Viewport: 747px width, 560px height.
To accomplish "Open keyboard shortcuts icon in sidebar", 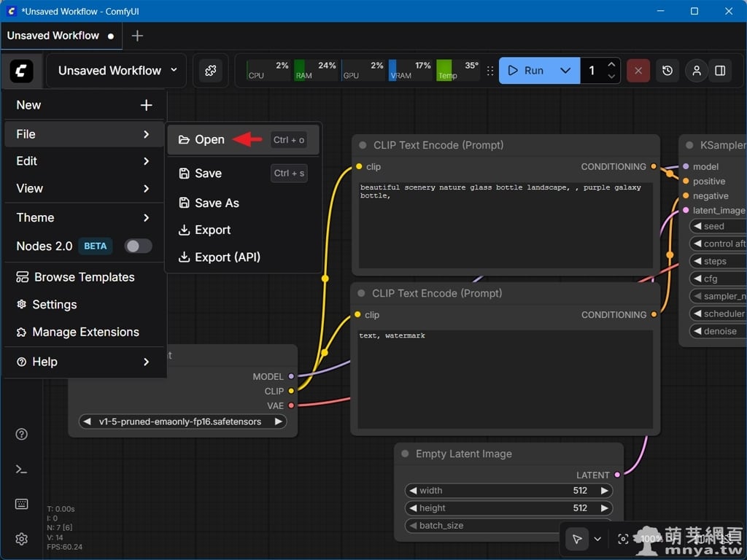I will [x=21, y=504].
